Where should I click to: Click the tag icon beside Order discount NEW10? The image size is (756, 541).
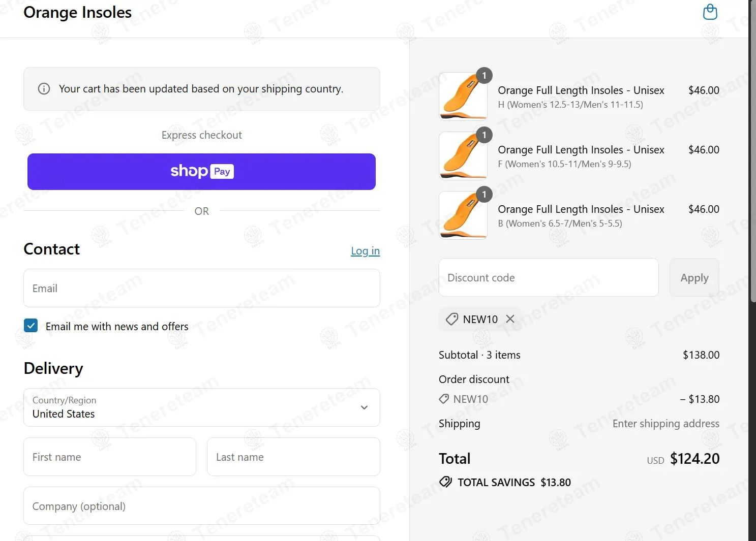444,399
